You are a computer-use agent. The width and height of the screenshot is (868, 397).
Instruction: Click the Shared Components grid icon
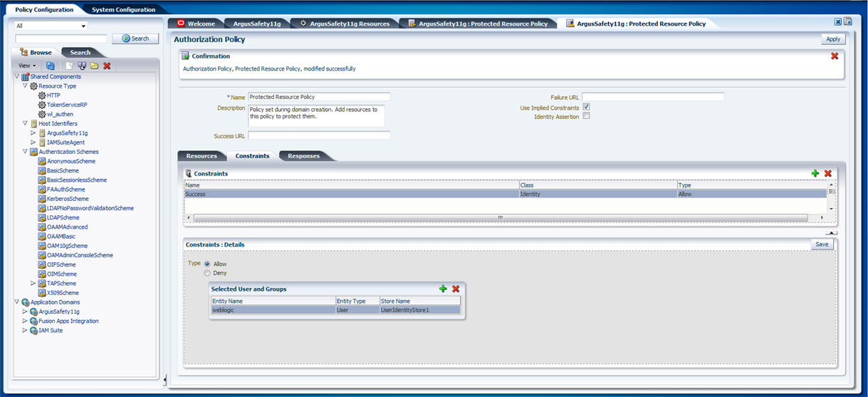coord(25,76)
